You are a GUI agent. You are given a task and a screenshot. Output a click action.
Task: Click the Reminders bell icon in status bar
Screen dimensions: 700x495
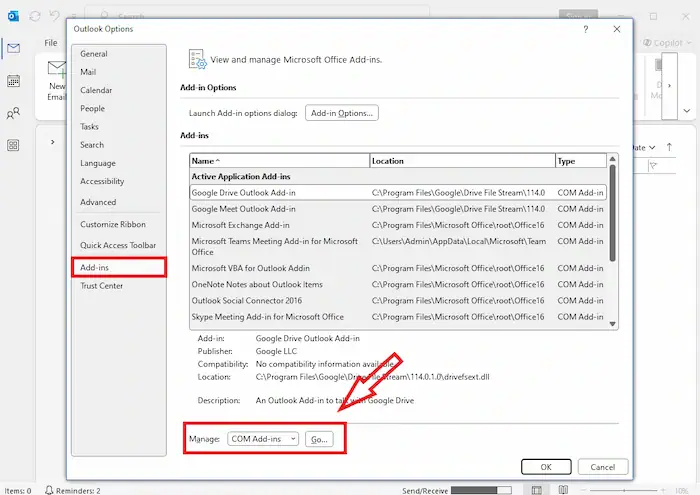click(x=49, y=490)
